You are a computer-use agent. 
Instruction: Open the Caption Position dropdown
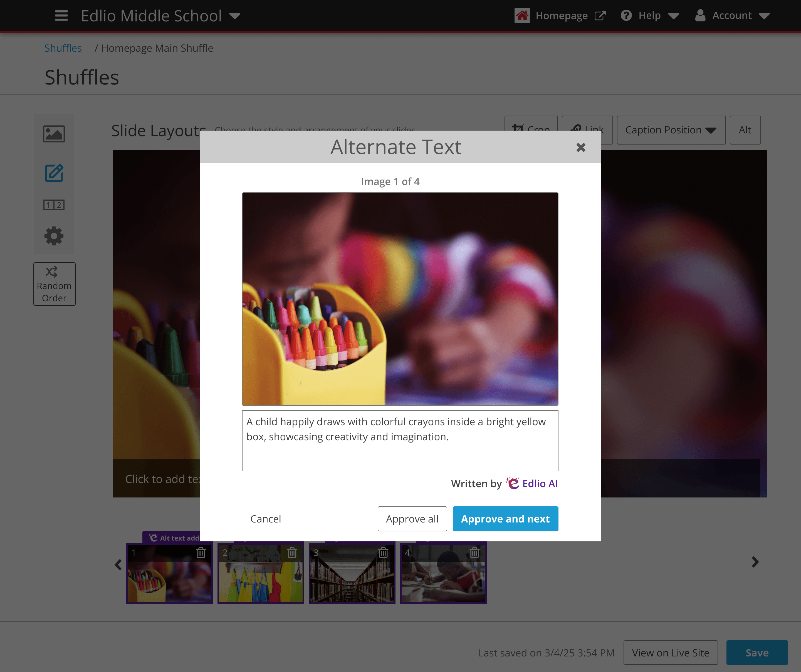click(671, 130)
